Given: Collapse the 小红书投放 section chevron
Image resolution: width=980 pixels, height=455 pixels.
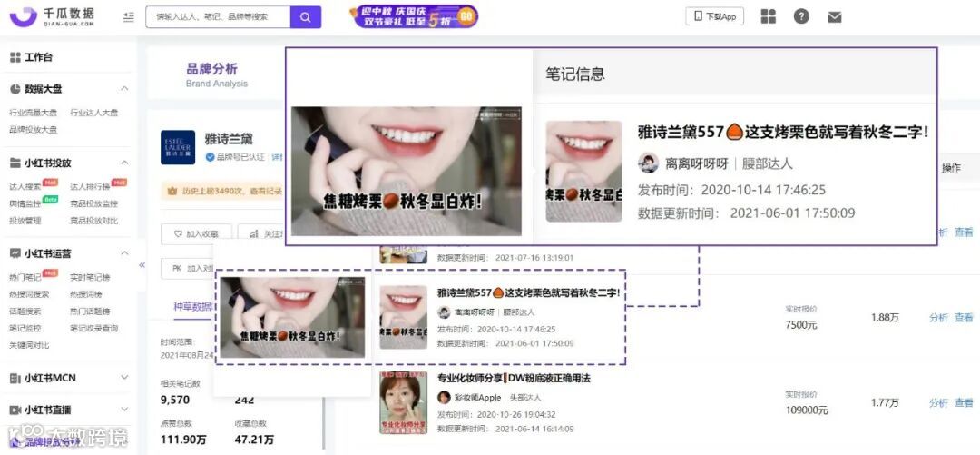Looking at the screenshot, I should click(124, 162).
